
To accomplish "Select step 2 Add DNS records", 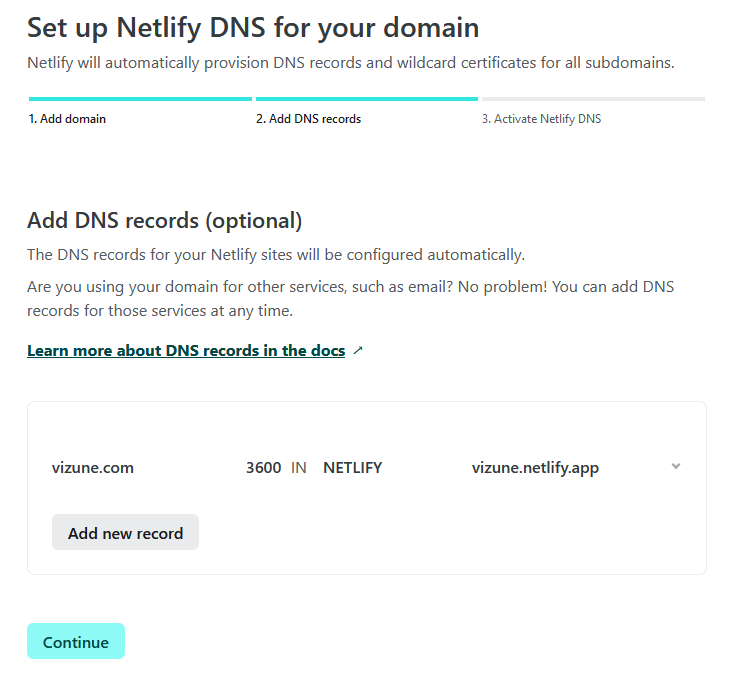I will pyautogui.click(x=308, y=119).
